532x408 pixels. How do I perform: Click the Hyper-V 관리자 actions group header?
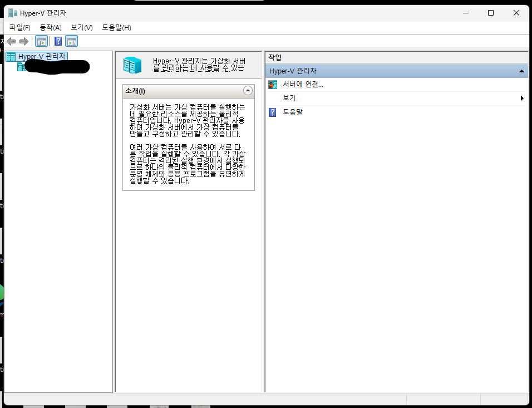[397, 71]
